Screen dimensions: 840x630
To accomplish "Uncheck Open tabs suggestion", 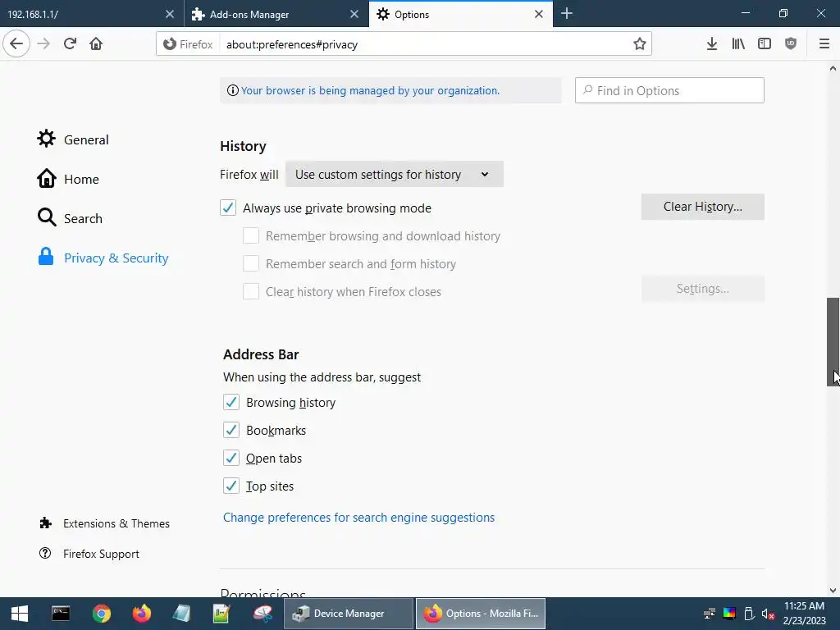I will pos(231,458).
